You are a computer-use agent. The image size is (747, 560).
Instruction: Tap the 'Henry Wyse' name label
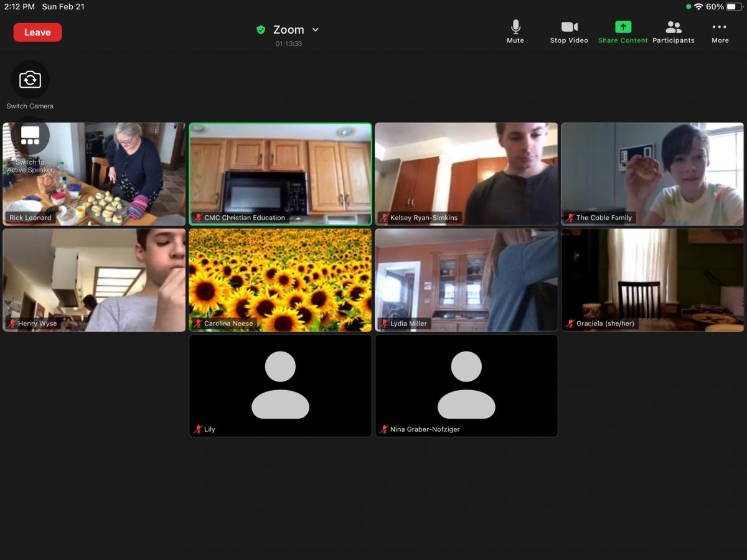click(37, 324)
